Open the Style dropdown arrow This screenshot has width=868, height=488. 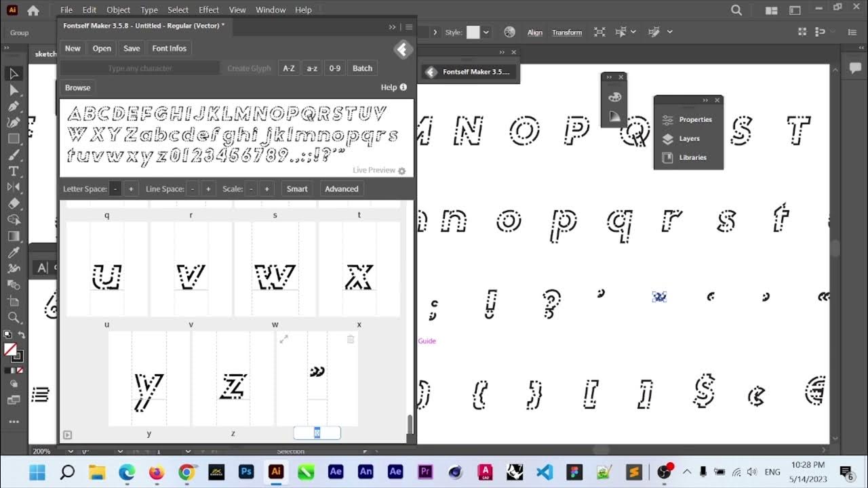(486, 32)
